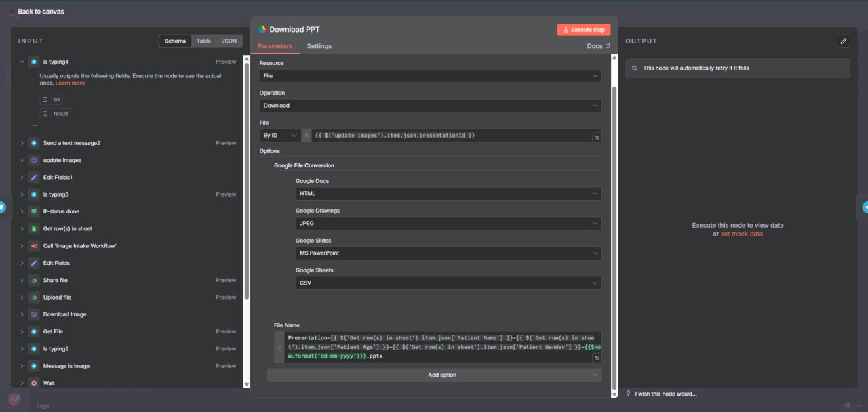Switch input view to JSON
868x412 pixels.
point(229,41)
